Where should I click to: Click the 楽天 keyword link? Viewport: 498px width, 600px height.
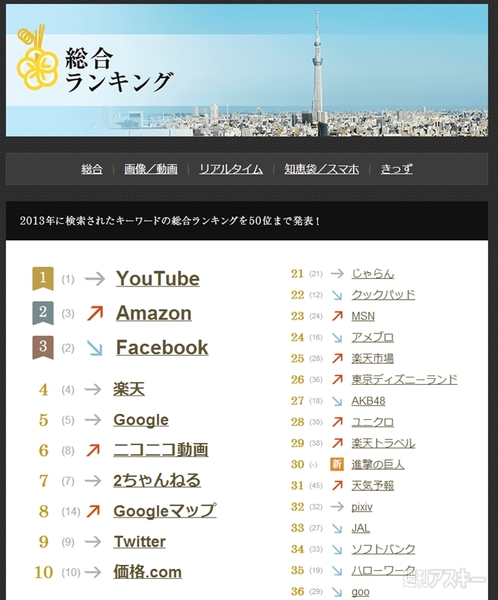[129, 389]
